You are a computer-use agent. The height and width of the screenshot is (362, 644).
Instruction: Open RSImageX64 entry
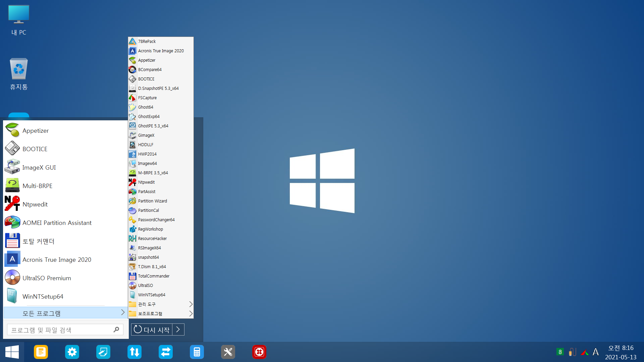161,248
